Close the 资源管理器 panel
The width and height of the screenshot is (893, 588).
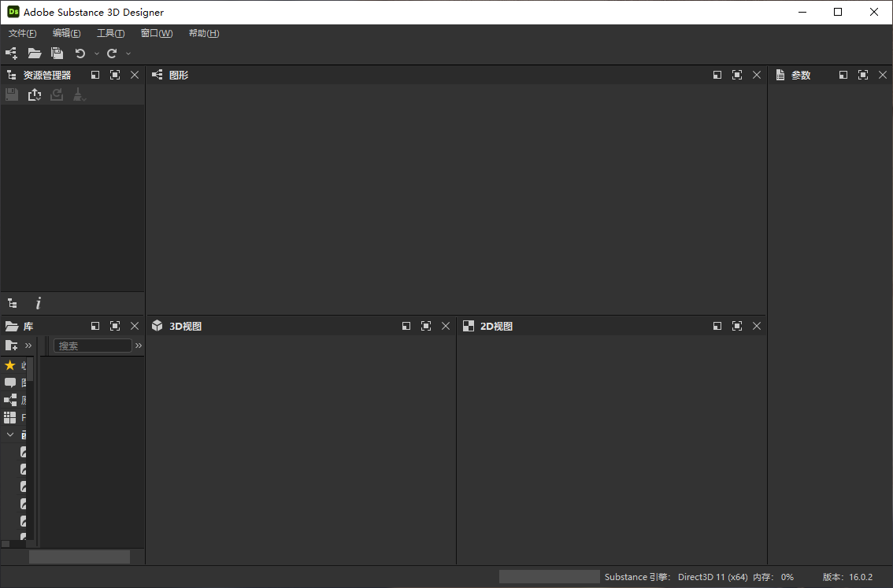point(135,75)
